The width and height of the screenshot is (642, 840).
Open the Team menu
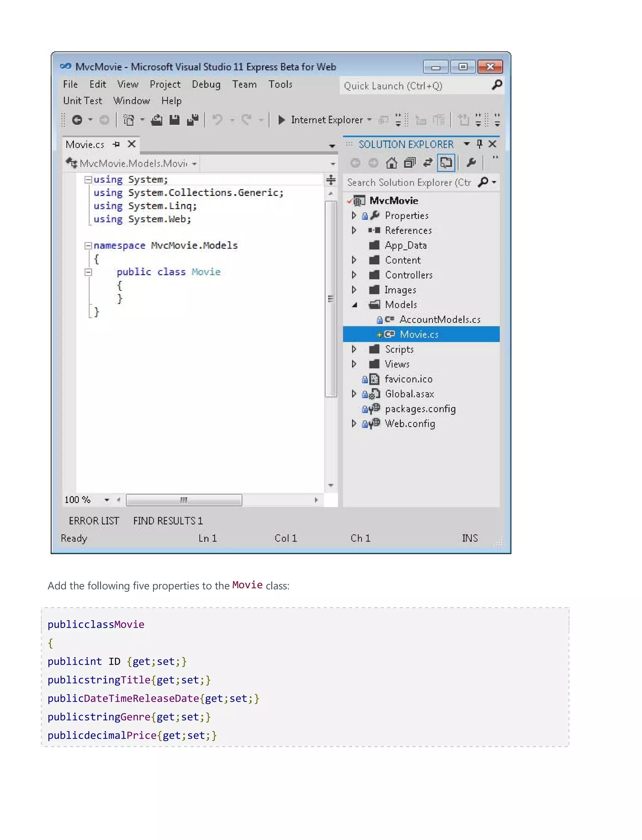point(244,84)
